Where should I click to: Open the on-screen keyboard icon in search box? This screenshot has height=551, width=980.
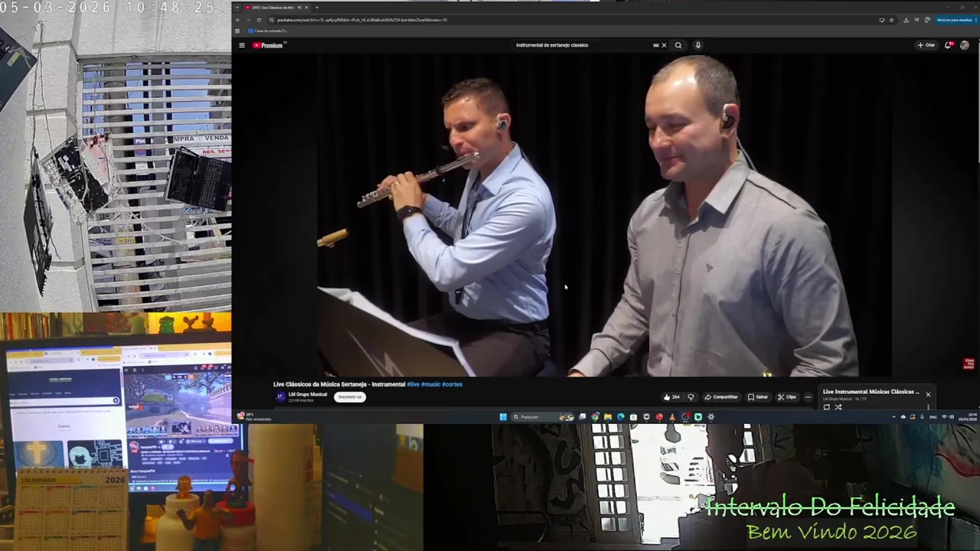coord(655,45)
